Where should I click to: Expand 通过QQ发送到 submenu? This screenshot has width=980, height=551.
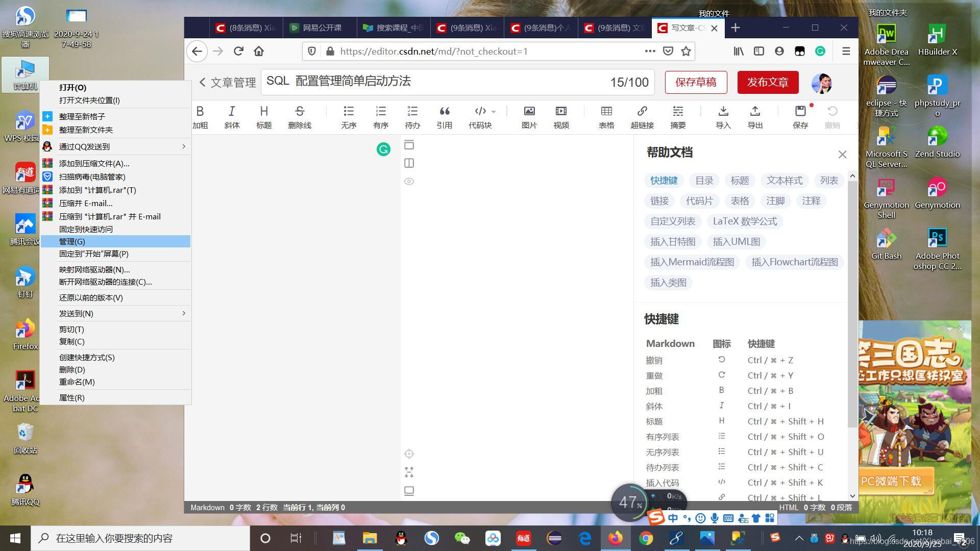[183, 146]
